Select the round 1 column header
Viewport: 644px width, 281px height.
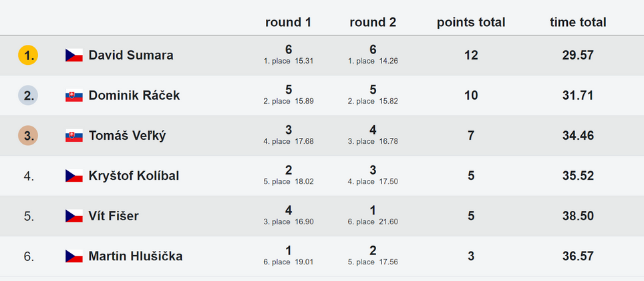(x=289, y=22)
